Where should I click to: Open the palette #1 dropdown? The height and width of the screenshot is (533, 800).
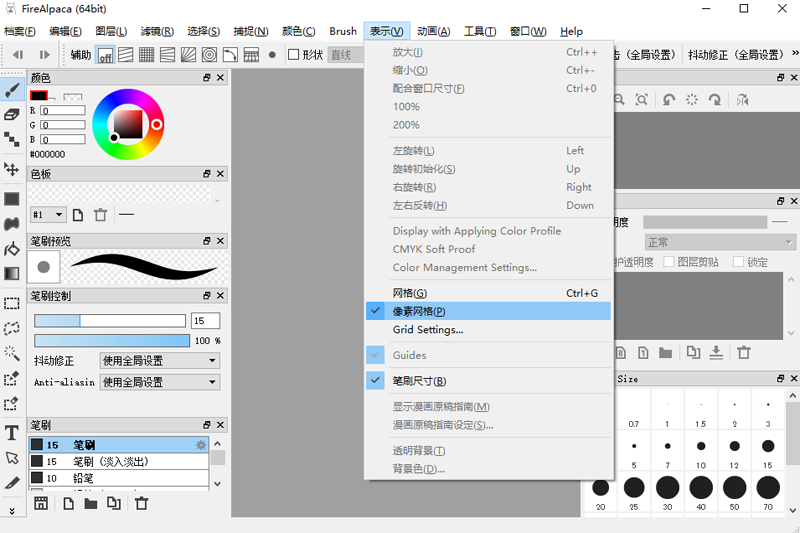47,215
